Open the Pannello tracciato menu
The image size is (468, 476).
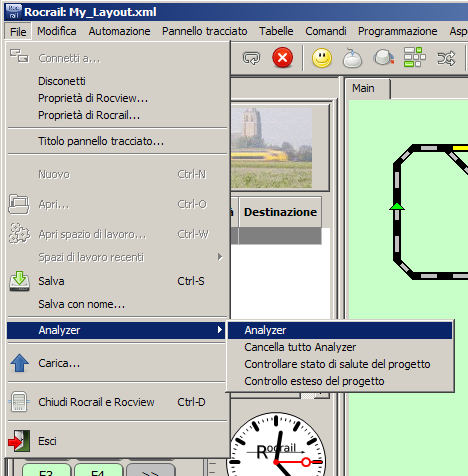(x=205, y=31)
